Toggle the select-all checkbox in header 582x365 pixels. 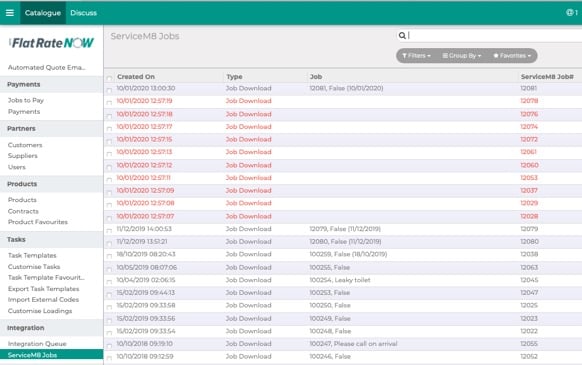click(109, 78)
